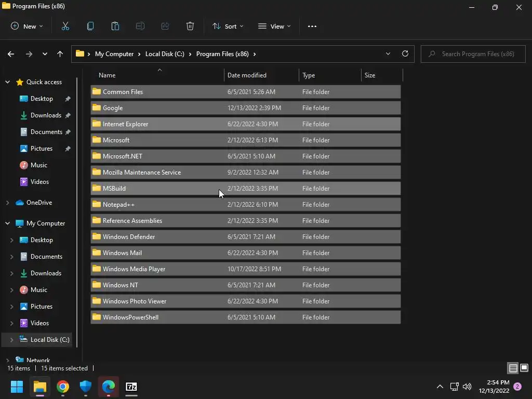Screen dimensions: 532x399
Task: Select the MSBuild folder row
Action: [x=246, y=188]
